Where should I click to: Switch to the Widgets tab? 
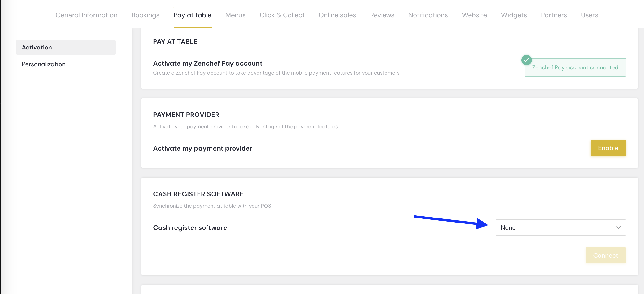coord(514,15)
